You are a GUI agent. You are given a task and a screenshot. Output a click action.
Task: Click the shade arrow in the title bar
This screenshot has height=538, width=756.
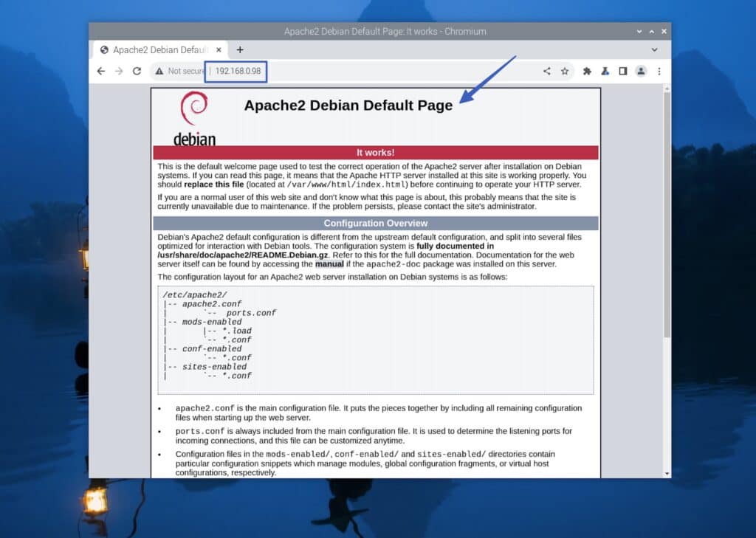tap(638, 31)
